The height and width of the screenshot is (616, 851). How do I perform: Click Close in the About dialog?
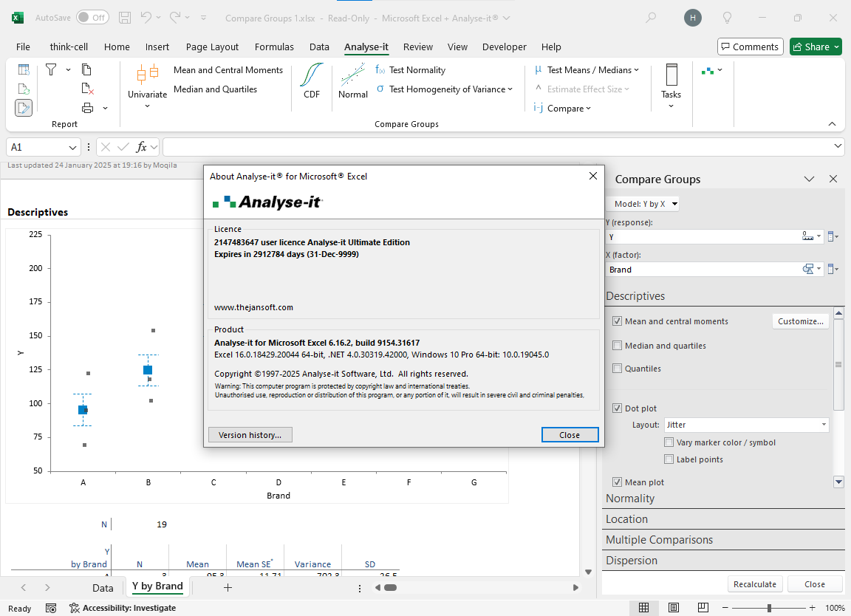click(570, 435)
